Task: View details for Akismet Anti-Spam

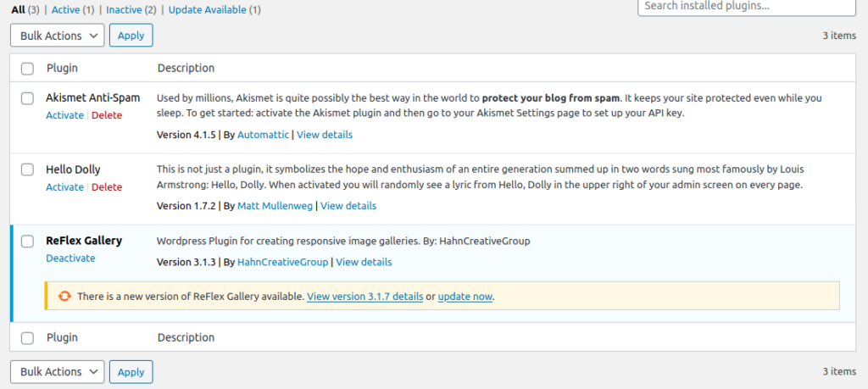Action: pyautogui.click(x=325, y=135)
